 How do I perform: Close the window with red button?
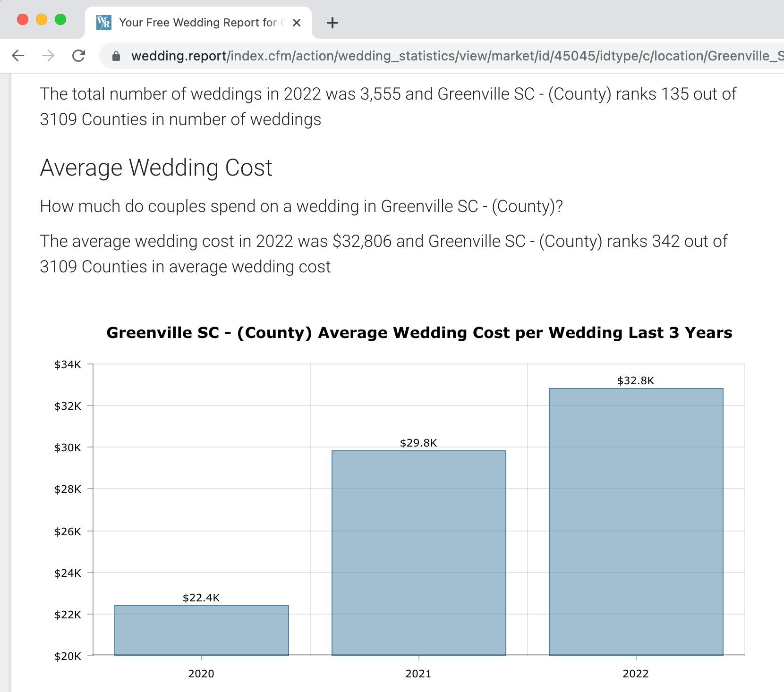(23, 19)
